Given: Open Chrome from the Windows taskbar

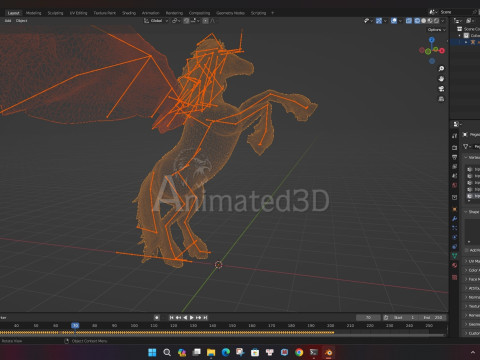Looking at the screenshot, I should coord(299,352).
